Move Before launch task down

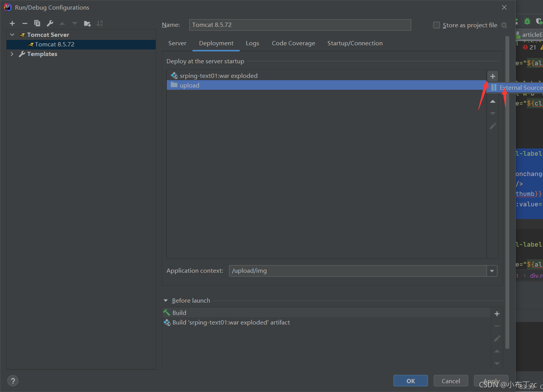pyautogui.click(x=497, y=363)
